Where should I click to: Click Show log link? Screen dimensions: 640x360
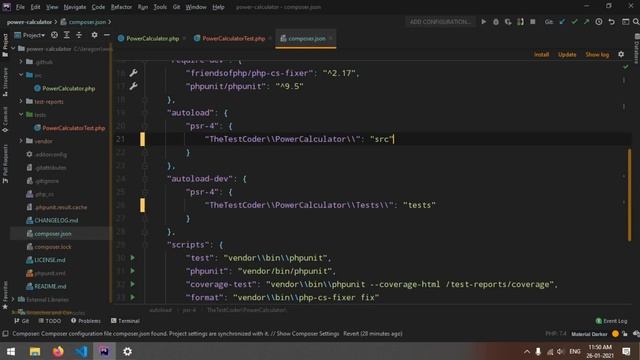point(597,54)
